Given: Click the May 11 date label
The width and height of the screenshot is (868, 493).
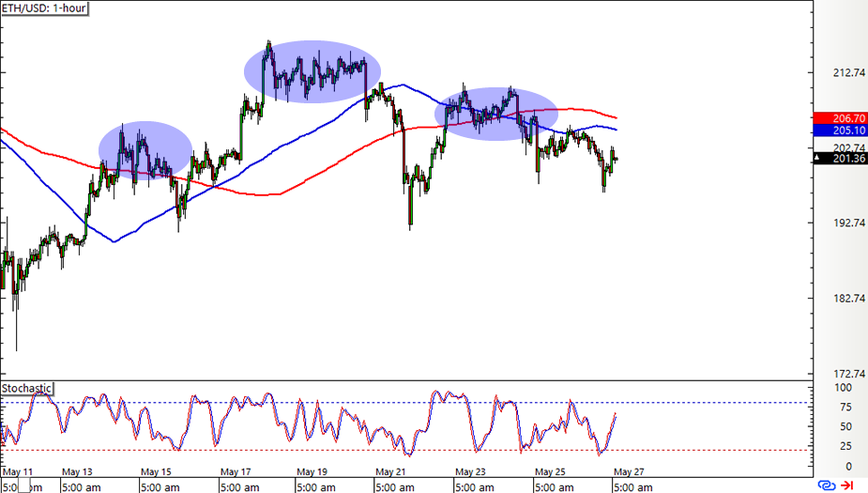Looking at the screenshot, I should pos(18,472).
